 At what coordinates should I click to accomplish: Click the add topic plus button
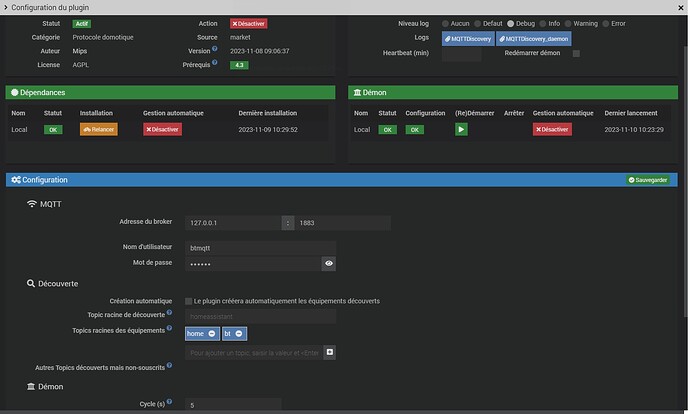point(330,352)
